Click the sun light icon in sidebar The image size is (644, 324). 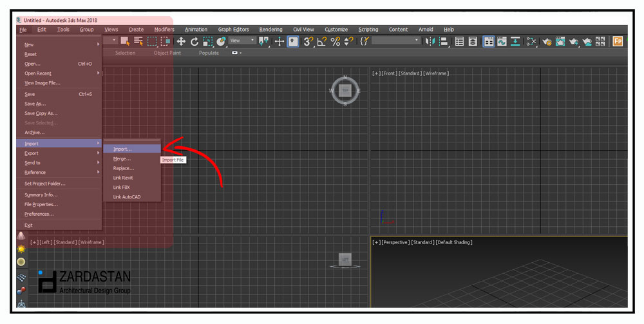pyautogui.click(x=21, y=249)
